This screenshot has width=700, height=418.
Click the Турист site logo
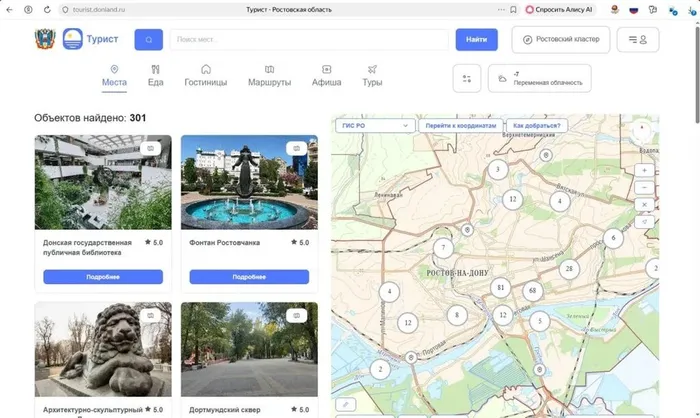tap(90, 39)
